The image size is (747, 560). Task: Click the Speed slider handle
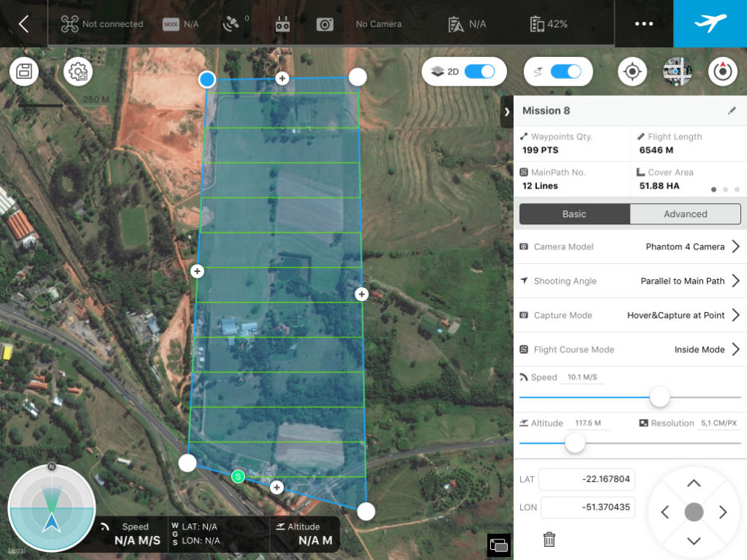[660, 397]
